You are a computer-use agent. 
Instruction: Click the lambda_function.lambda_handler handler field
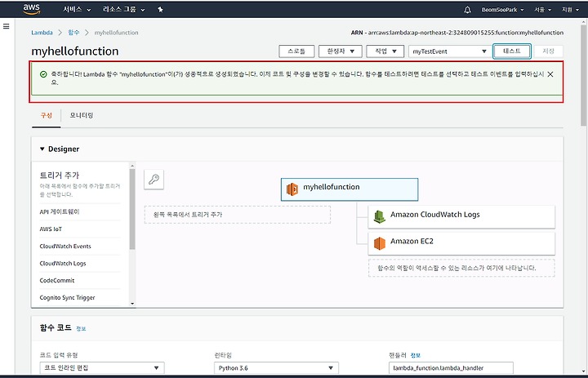[x=451, y=368]
